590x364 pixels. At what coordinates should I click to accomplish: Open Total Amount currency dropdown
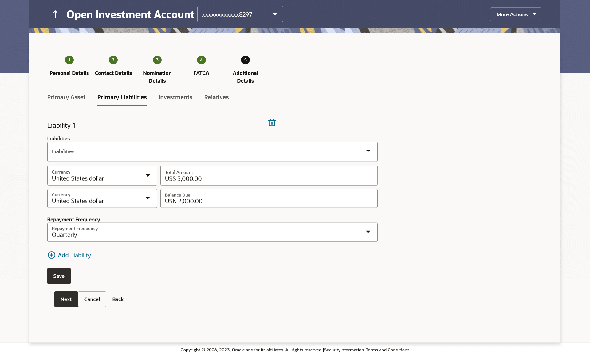tap(102, 175)
